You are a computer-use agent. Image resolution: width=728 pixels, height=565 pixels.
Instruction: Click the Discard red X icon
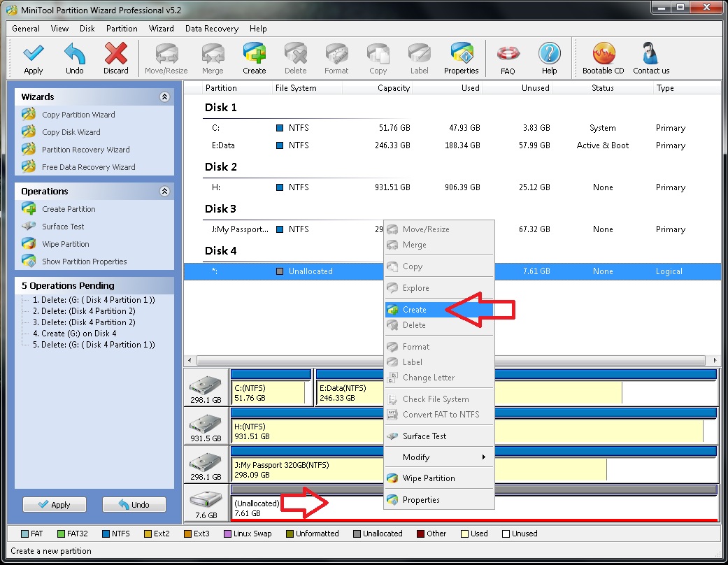coord(115,54)
